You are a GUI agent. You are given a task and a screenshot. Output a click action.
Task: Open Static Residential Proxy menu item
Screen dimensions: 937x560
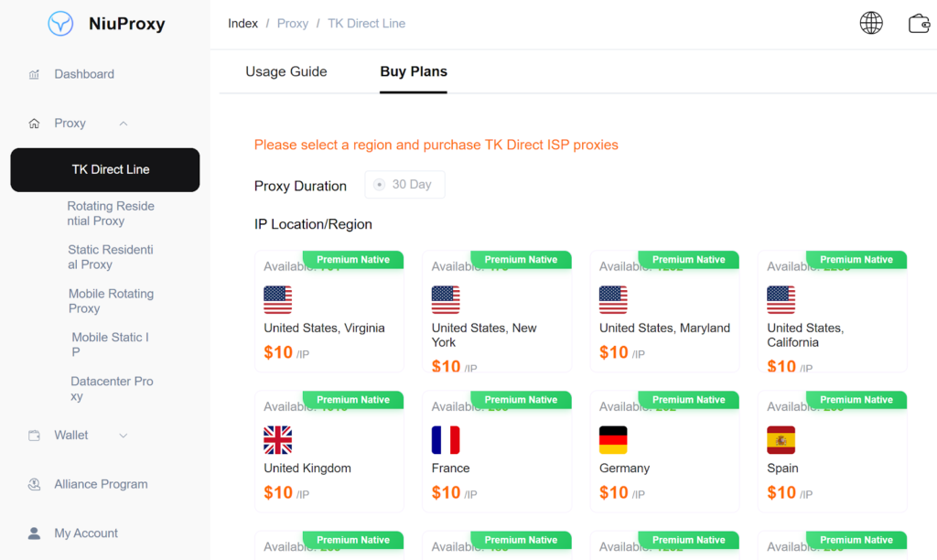point(111,257)
